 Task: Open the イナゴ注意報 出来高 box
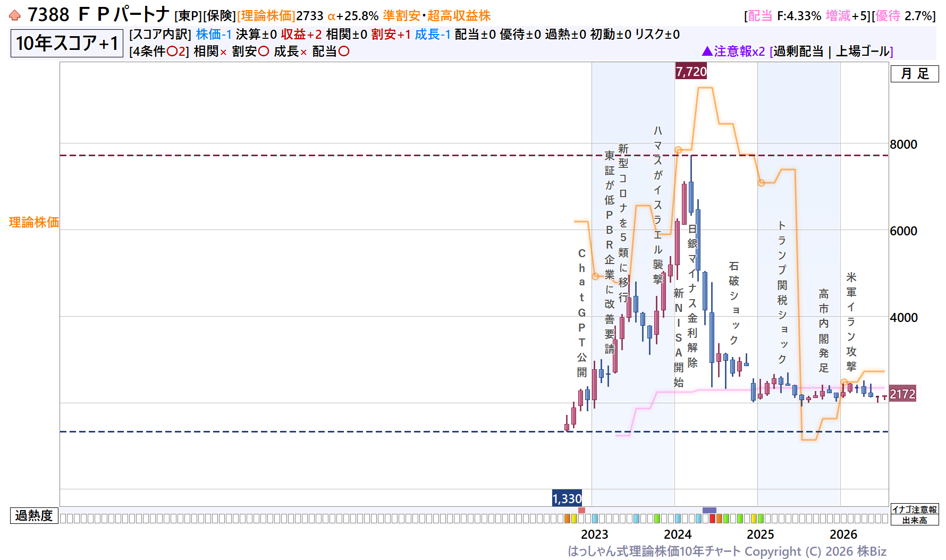pyautogui.click(x=915, y=514)
